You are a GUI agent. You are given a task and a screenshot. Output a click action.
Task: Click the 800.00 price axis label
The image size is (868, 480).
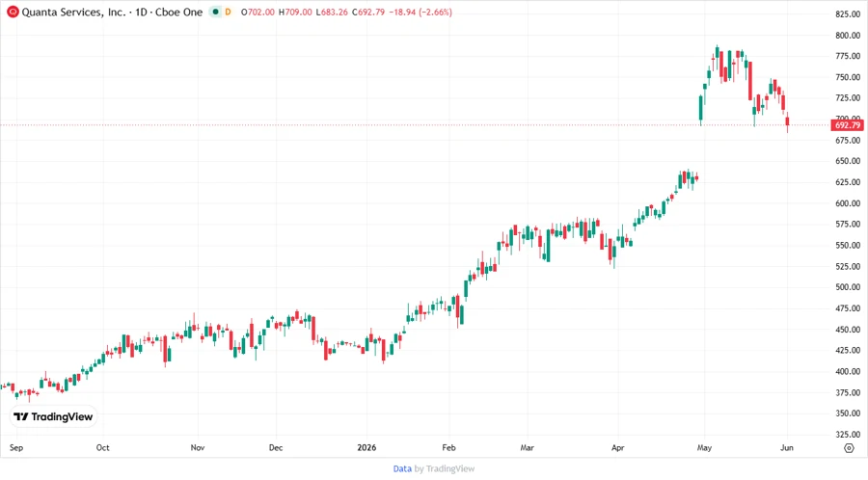point(848,35)
